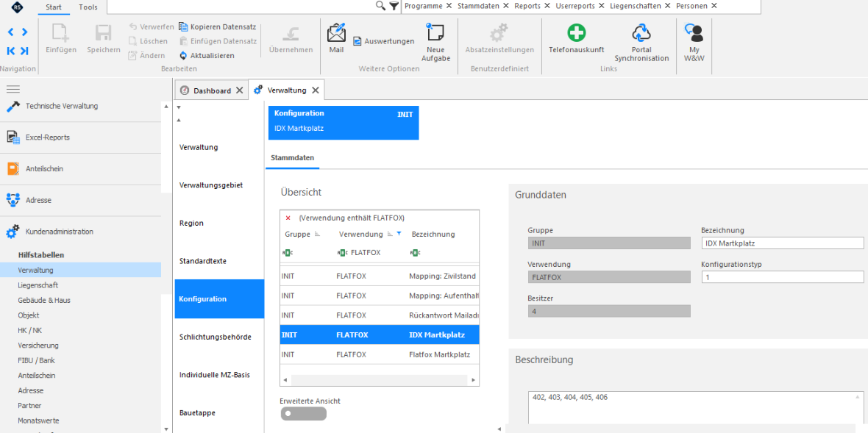Click the Auswertungen button
This screenshot has width=868, height=433.
(x=384, y=41)
